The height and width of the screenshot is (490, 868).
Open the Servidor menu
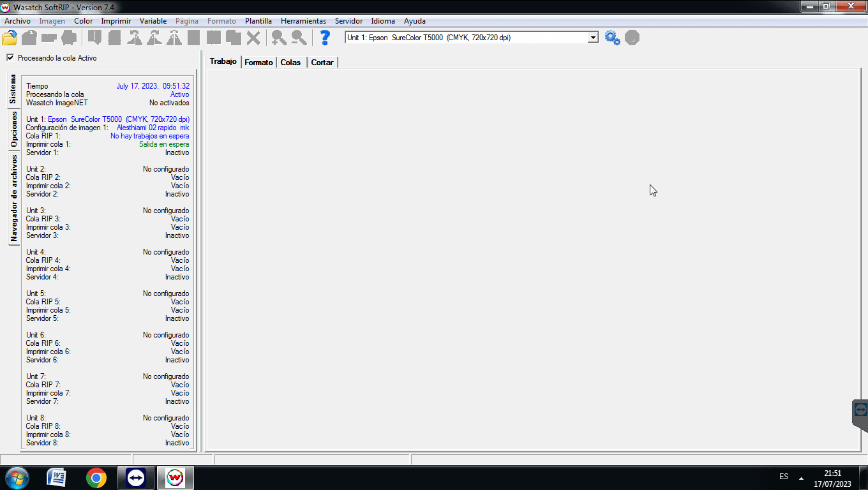pos(348,21)
